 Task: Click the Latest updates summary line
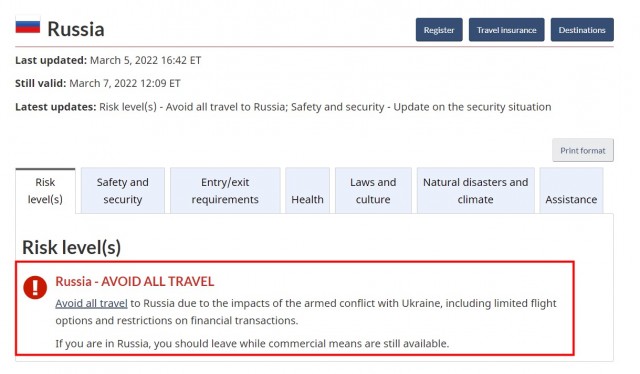click(x=283, y=107)
